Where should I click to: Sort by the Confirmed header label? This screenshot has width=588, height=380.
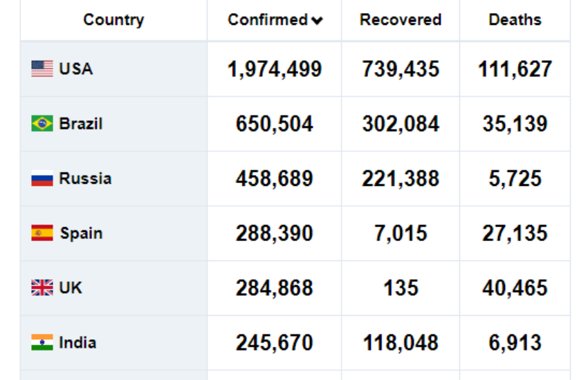coord(268,20)
